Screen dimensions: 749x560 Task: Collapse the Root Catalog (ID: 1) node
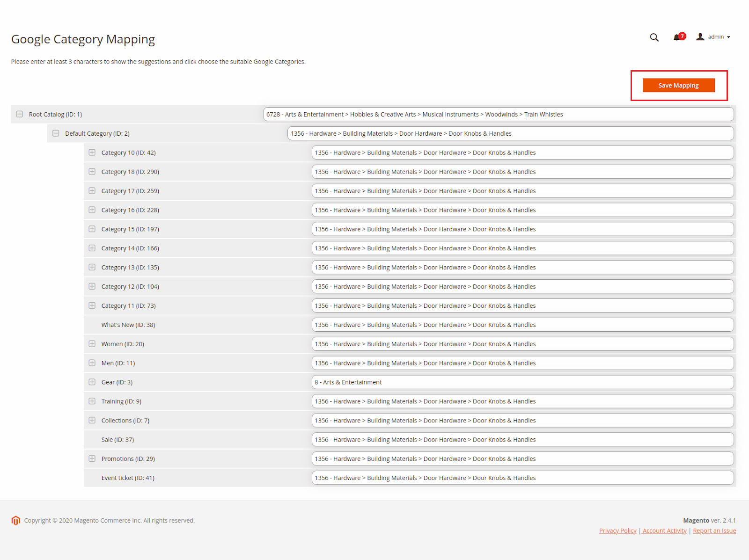click(20, 114)
